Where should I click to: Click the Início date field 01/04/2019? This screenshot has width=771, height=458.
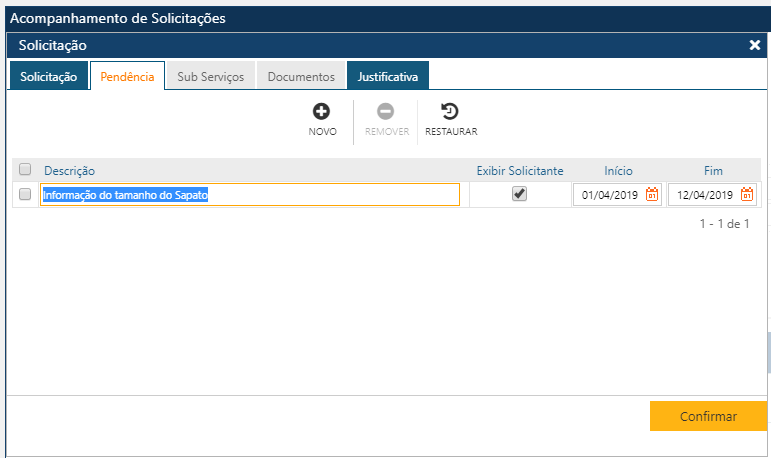click(x=608, y=195)
